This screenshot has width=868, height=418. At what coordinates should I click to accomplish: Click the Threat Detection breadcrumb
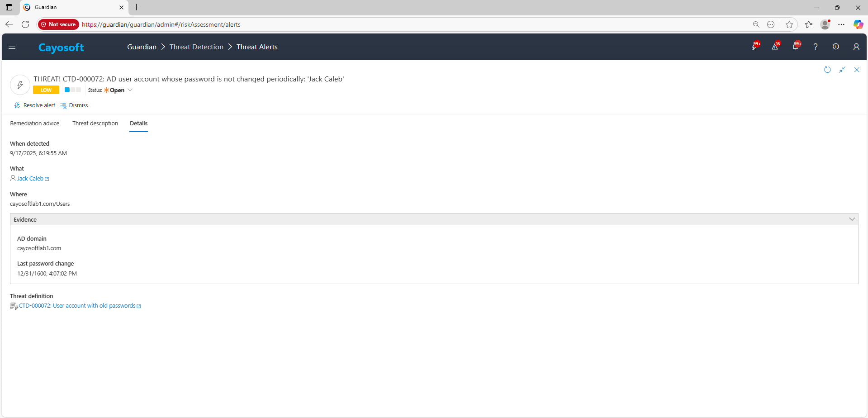[196, 47]
